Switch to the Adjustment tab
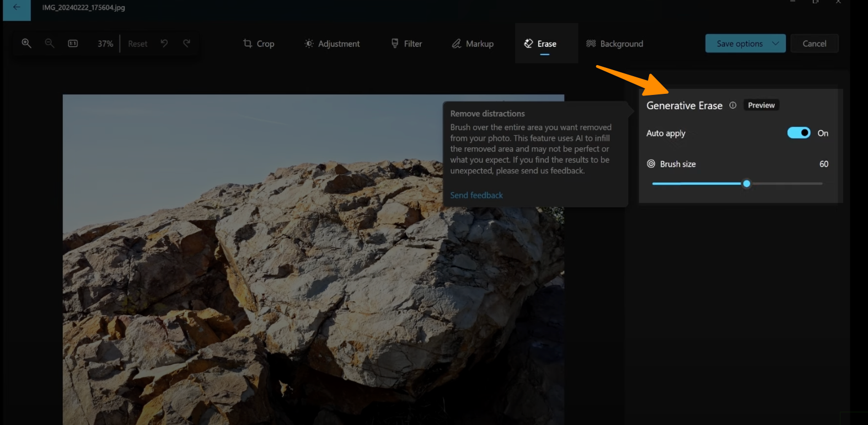This screenshot has width=868, height=425. click(x=332, y=44)
